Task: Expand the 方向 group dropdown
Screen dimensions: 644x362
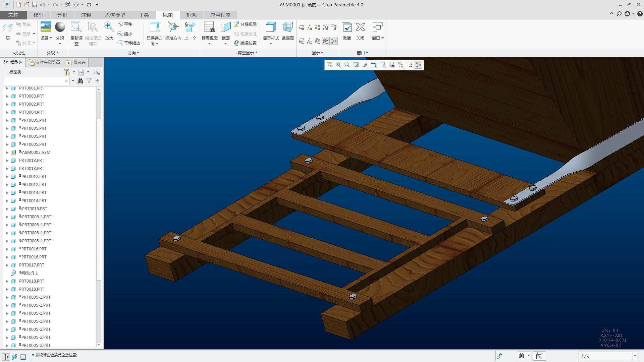Action: click(x=133, y=53)
